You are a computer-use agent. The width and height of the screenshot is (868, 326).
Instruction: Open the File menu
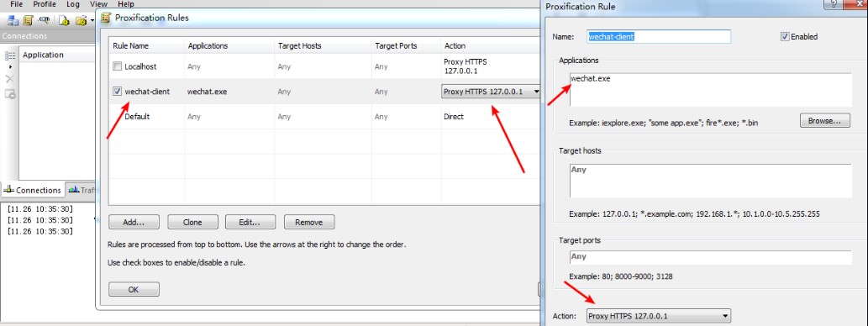coord(17,4)
